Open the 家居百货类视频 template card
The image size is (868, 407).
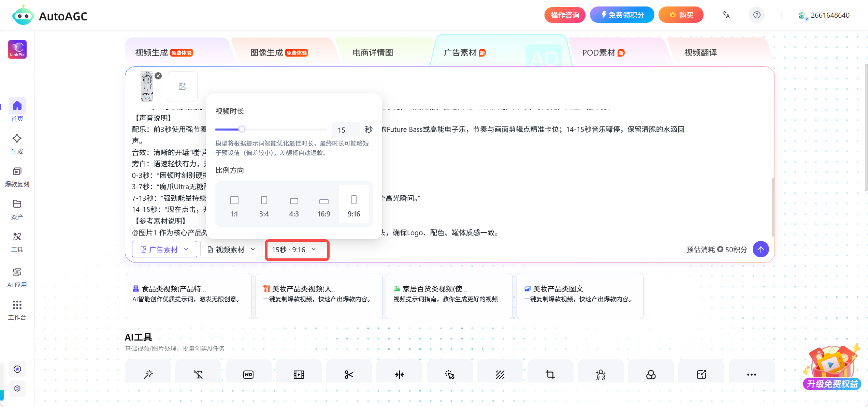coord(449,296)
